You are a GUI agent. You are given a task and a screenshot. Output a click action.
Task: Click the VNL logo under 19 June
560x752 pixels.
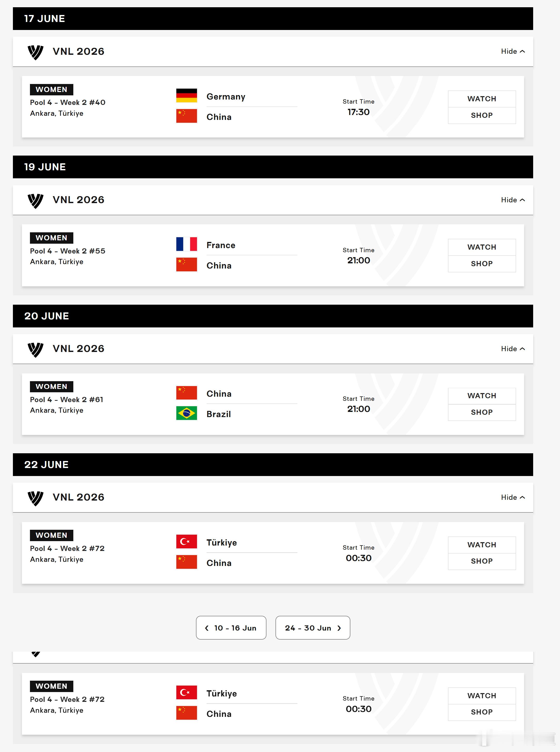coord(35,201)
